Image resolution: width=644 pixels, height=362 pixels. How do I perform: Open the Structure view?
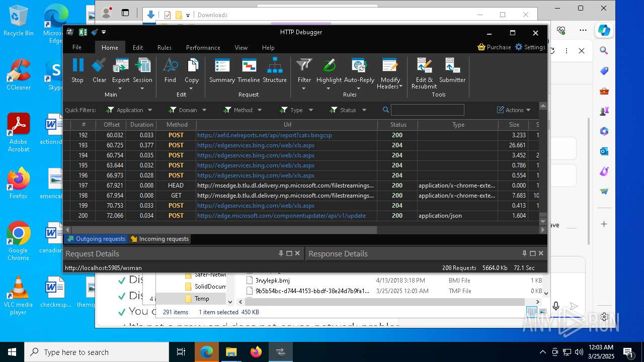tap(275, 70)
